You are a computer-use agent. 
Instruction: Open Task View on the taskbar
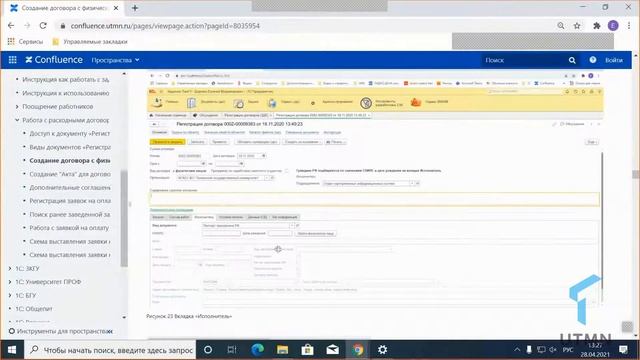[232, 350]
